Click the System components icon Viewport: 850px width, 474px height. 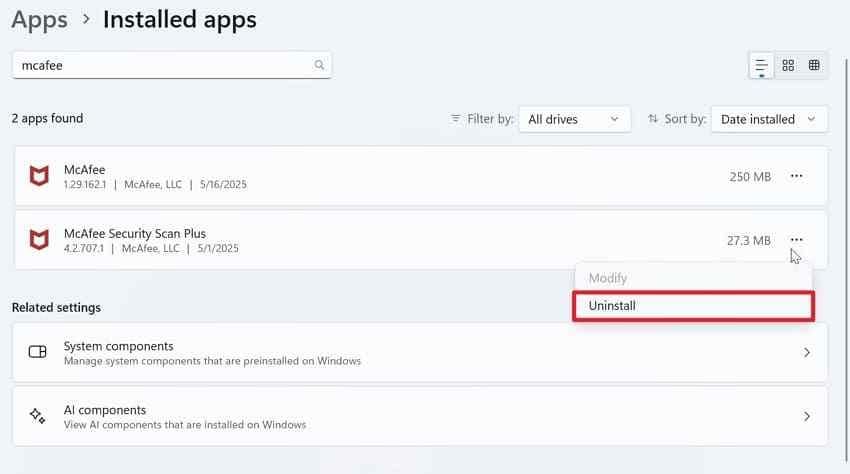(x=37, y=352)
